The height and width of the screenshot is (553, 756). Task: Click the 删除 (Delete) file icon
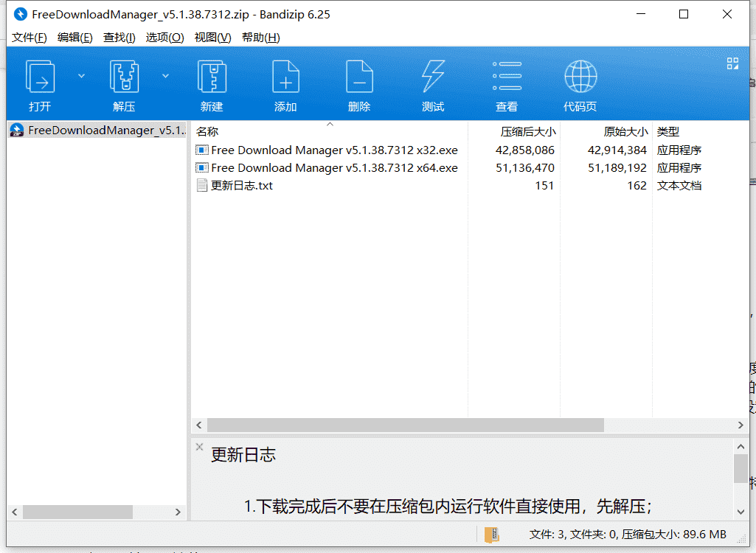pos(359,77)
